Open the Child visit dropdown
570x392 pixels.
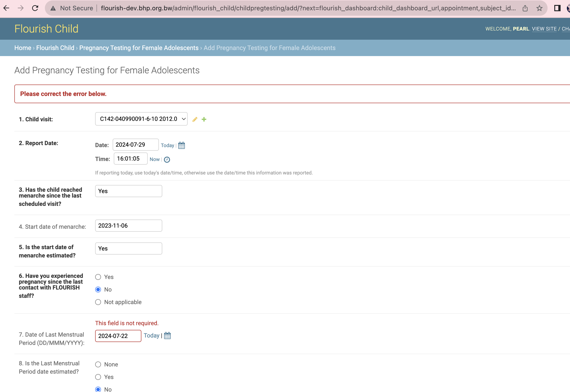pos(141,119)
